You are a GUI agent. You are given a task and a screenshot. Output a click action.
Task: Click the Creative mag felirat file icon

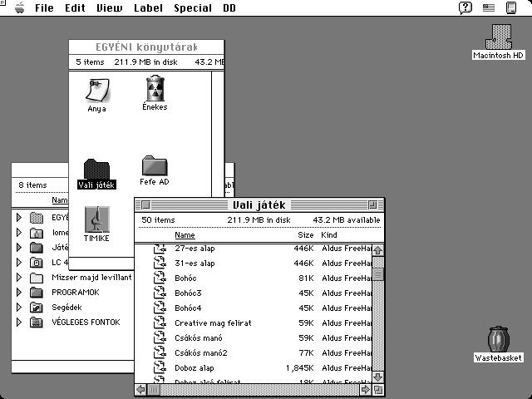coord(160,323)
